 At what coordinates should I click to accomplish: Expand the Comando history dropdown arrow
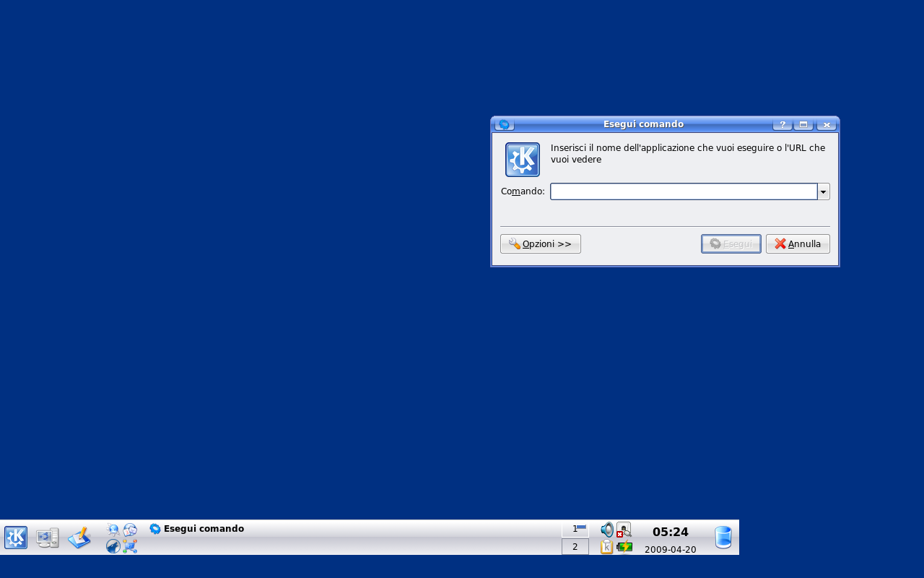click(823, 191)
